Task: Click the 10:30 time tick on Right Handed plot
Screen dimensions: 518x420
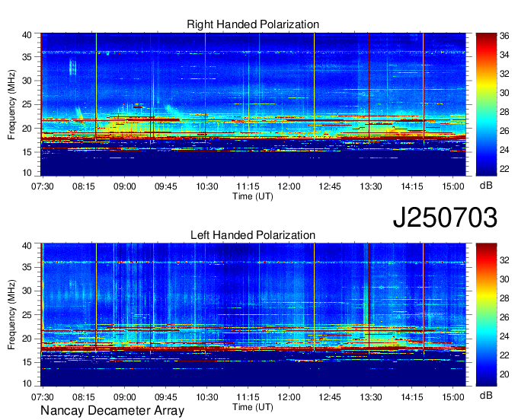Action: point(207,186)
